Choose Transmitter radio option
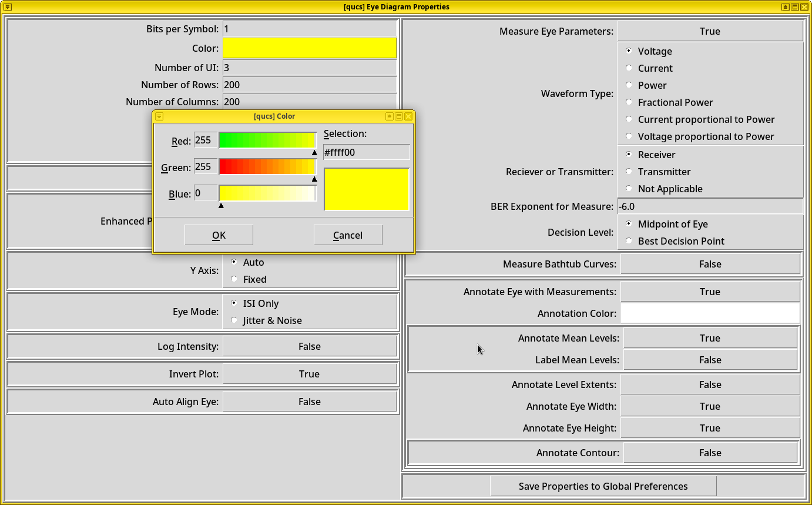This screenshot has height=505, width=812. 629,172
